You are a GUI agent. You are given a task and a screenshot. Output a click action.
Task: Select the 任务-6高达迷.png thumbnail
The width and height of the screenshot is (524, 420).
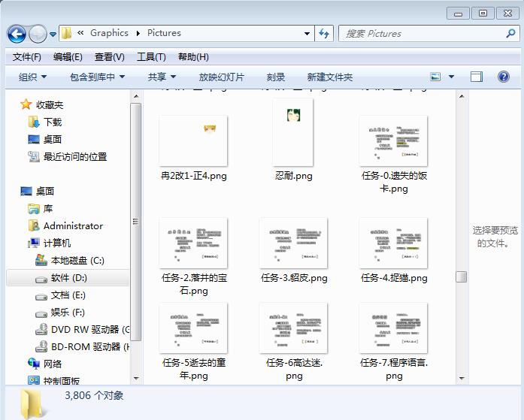pyautogui.click(x=293, y=328)
